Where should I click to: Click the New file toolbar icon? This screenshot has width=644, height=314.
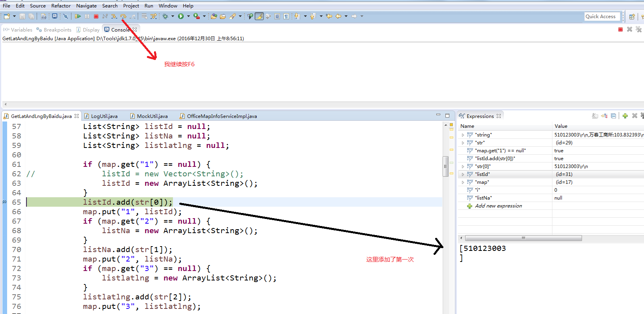tap(7, 16)
